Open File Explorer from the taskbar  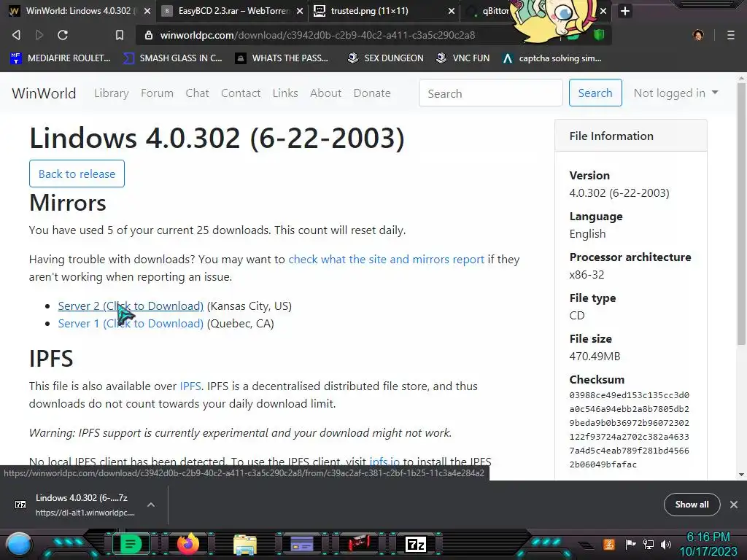click(x=245, y=545)
